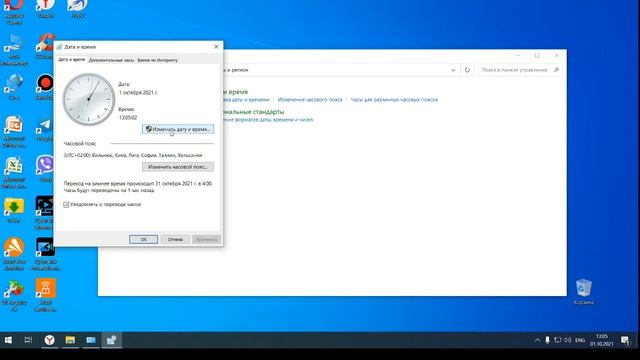The image size is (640, 360).
Task: Click the UTC+02:00 time zone text
Action: click(133, 155)
